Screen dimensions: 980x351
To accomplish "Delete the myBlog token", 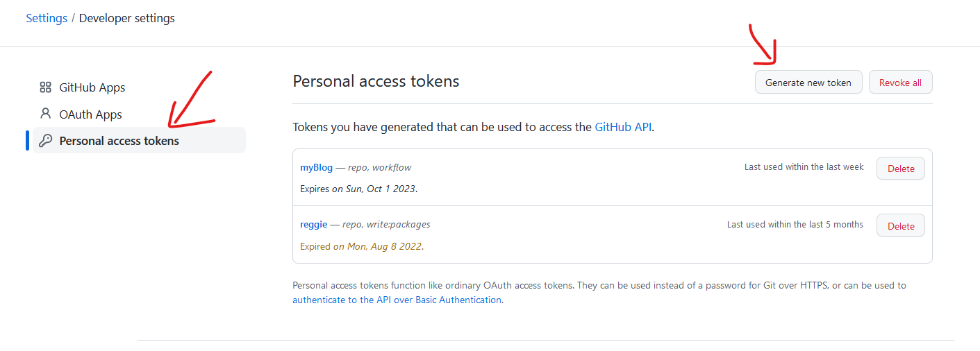I will click(901, 169).
